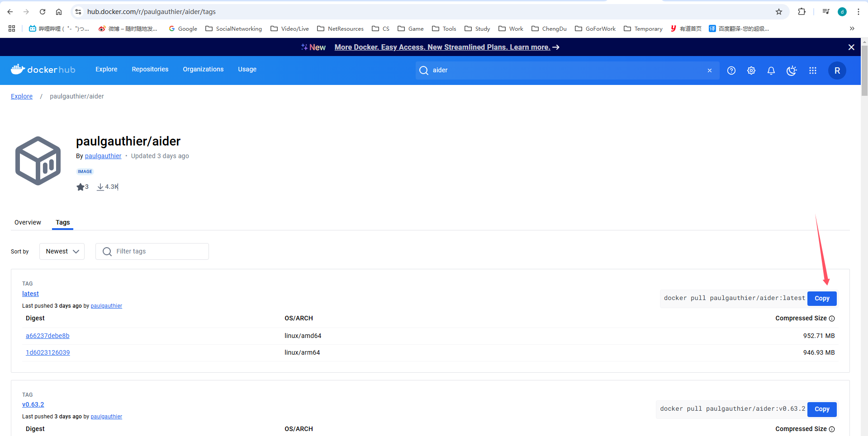Screen dimensions: 868x436
Task: Go to browser home page icon
Action: point(59,12)
